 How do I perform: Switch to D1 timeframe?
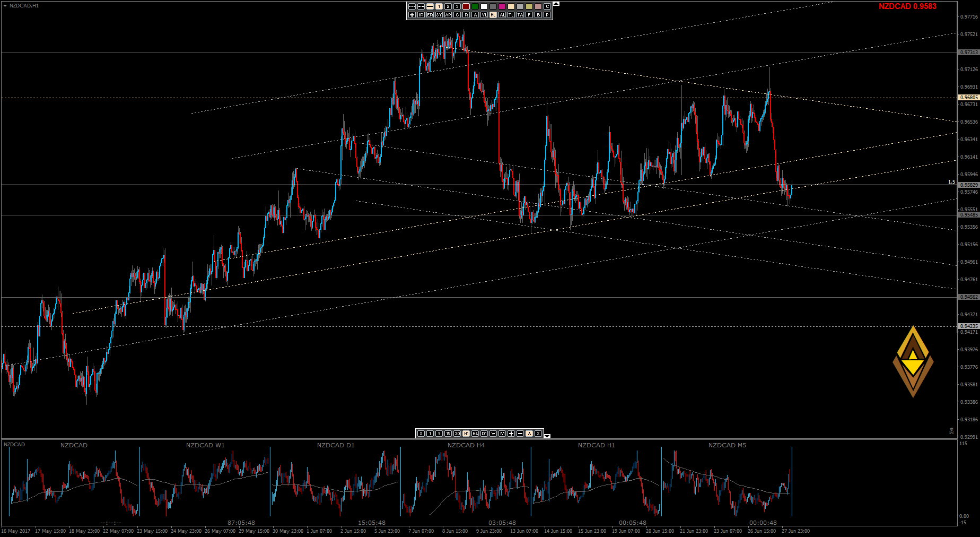tap(484, 434)
